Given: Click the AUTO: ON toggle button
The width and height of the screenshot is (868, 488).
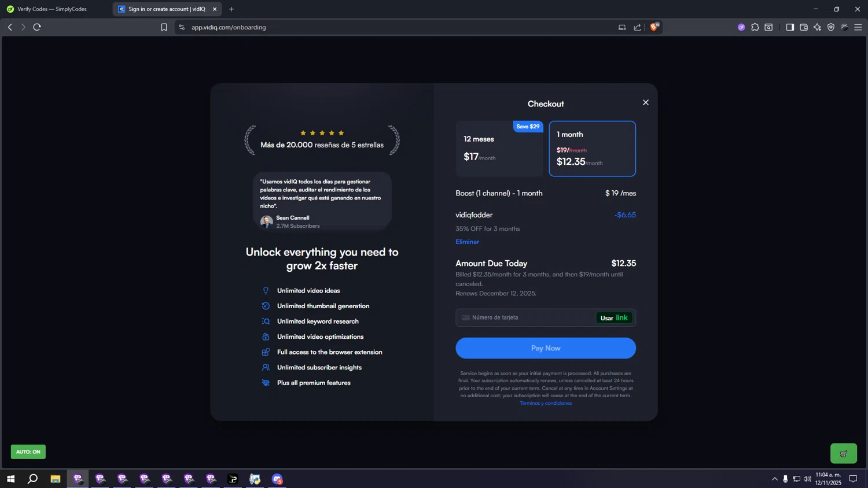Looking at the screenshot, I should click(28, 452).
